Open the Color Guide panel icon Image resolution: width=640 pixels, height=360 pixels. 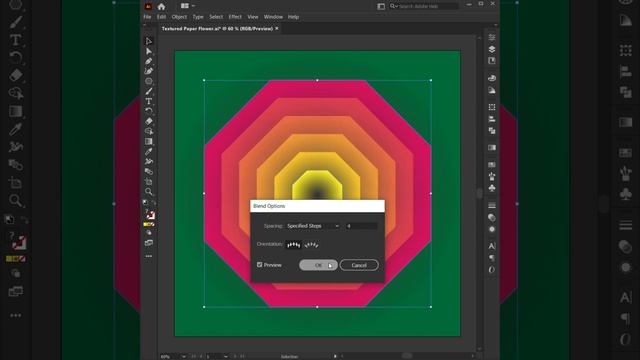click(492, 90)
